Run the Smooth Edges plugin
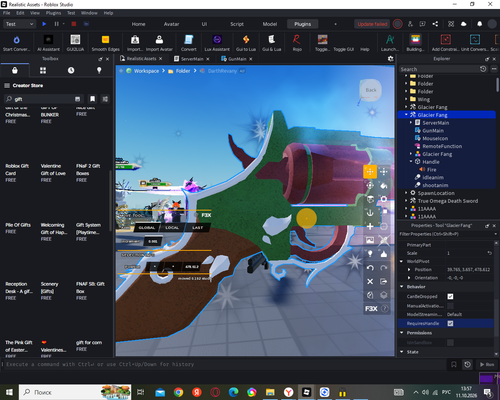Screen dimensions: 500x400 pos(105,43)
